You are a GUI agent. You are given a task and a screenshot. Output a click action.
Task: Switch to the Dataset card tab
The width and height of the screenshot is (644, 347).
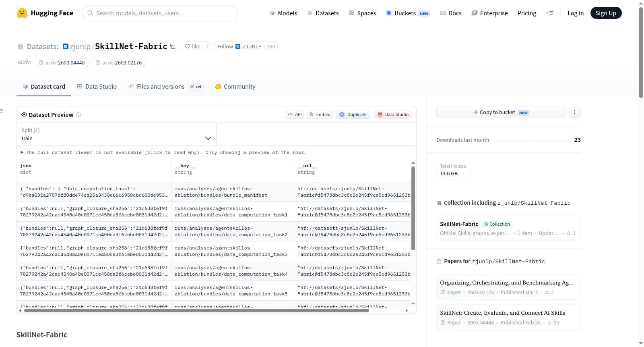pyautogui.click(x=43, y=87)
